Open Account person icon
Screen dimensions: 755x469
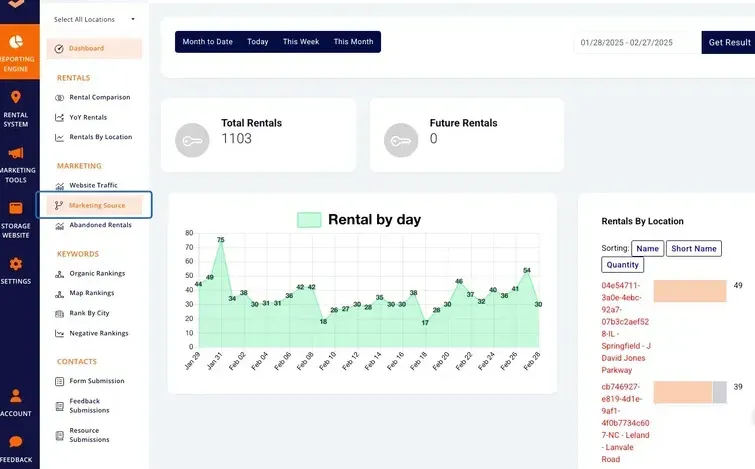coord(16,395)
